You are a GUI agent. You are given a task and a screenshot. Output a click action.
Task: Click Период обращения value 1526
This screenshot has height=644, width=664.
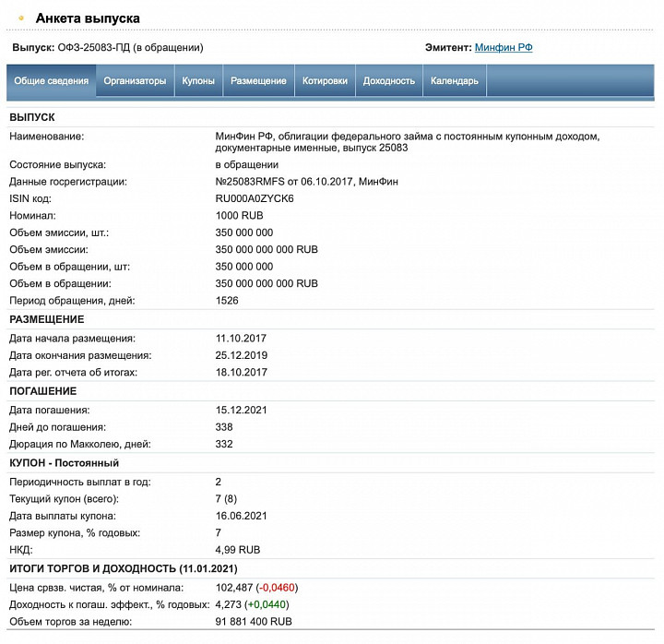coord(227,301)
